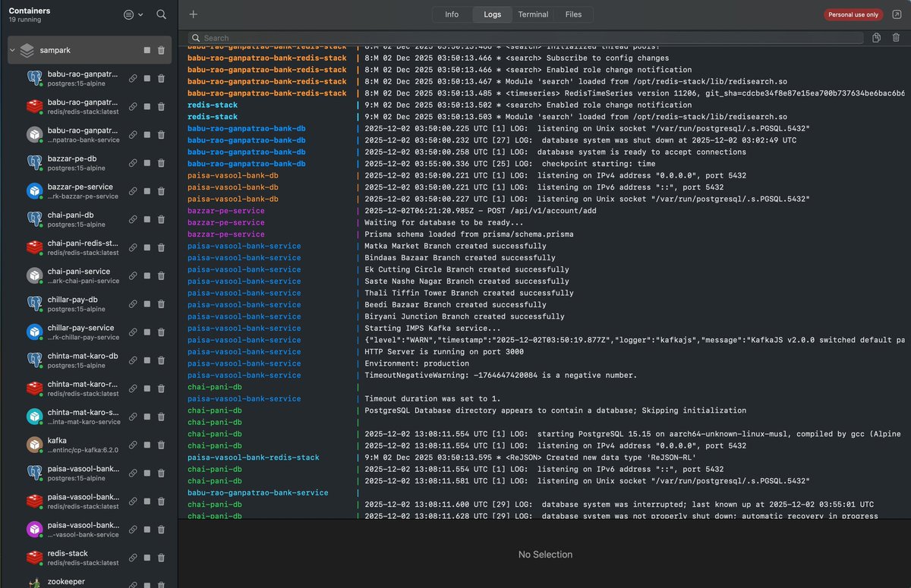Delete the sampark compose group

click(x=161, y=50)
